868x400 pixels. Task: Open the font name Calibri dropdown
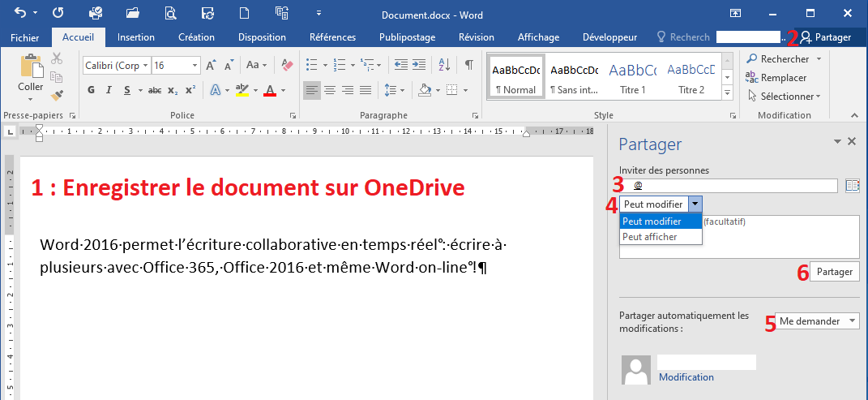coord(146,66)
